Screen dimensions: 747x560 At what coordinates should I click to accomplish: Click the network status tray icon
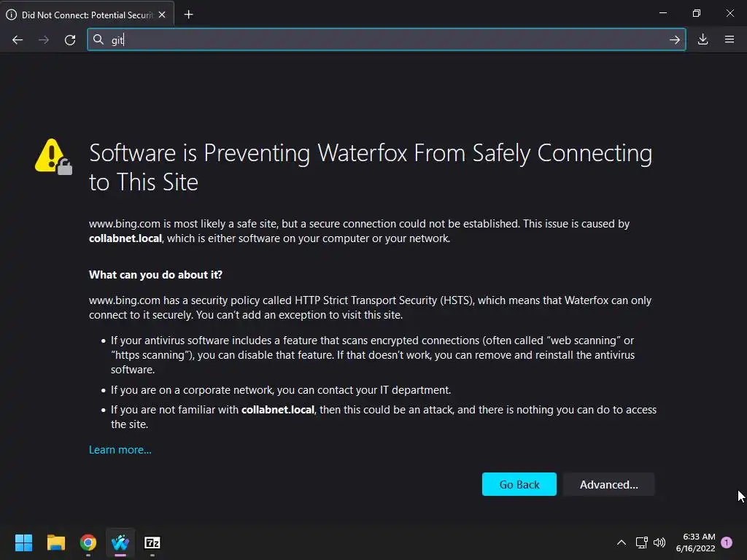(642, 542)
